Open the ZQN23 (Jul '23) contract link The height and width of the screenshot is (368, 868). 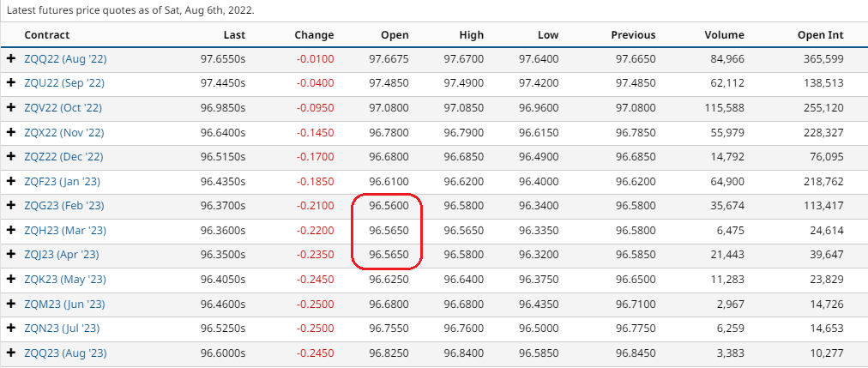coord(63,329)
